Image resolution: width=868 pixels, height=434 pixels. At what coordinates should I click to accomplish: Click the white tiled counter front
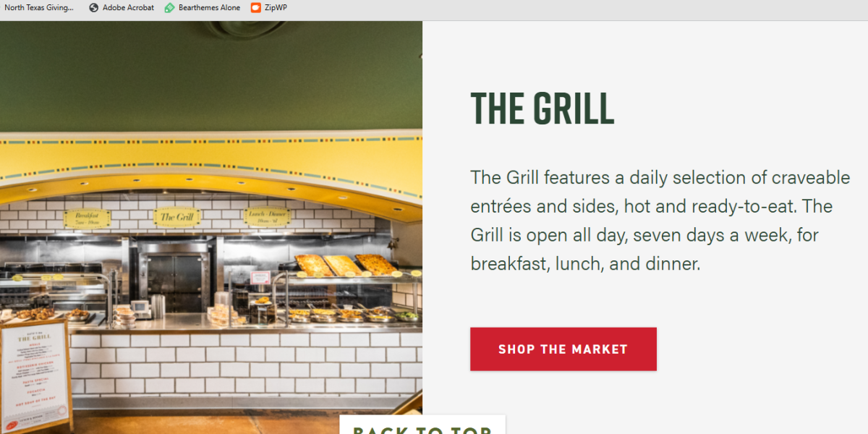246,364
